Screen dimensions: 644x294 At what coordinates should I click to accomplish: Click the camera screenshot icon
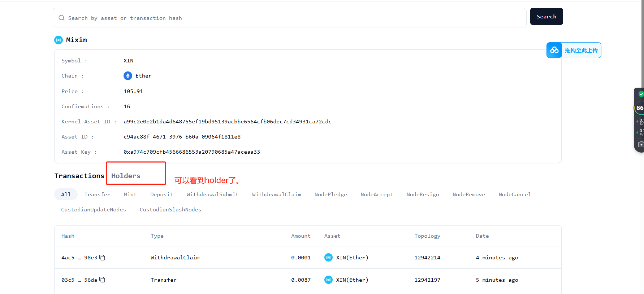[x=640, y=144]
